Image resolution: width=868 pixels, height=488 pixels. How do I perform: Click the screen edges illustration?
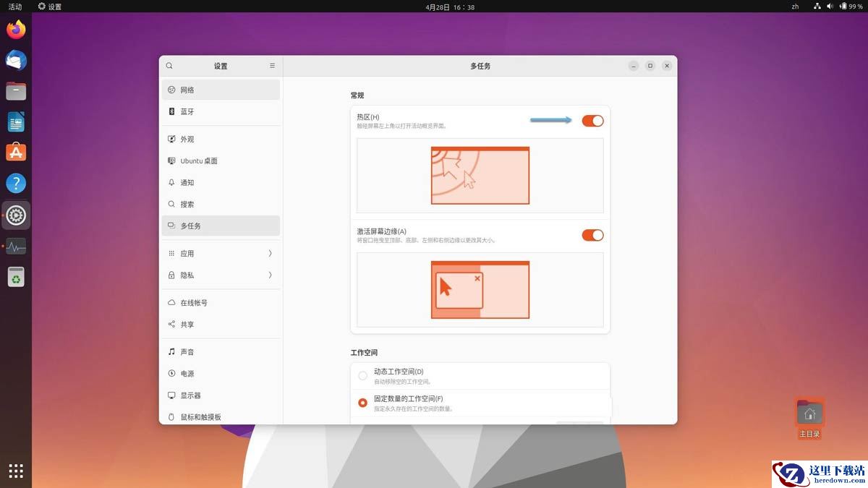click(480, 290)
